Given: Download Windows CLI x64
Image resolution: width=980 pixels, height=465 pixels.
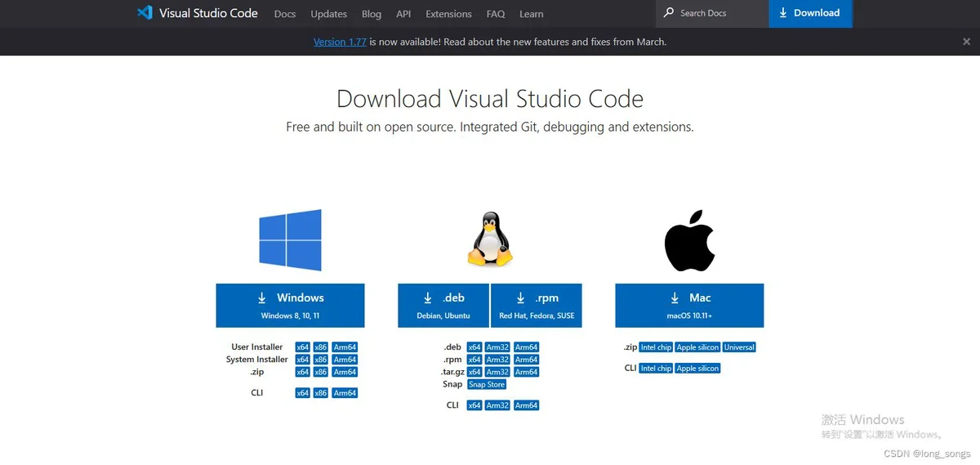Looking at the screenshot, I should click(303, 393).
